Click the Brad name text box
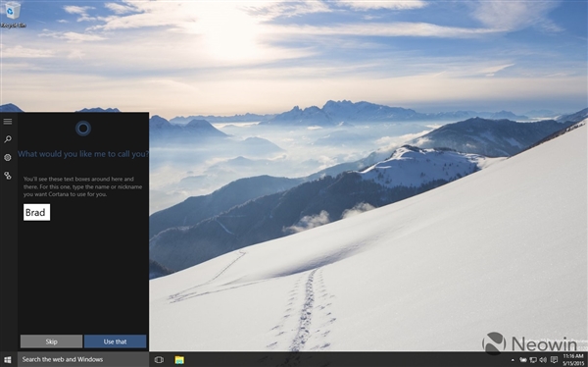The width and height of the screenshot is (588, 367). 37,212
